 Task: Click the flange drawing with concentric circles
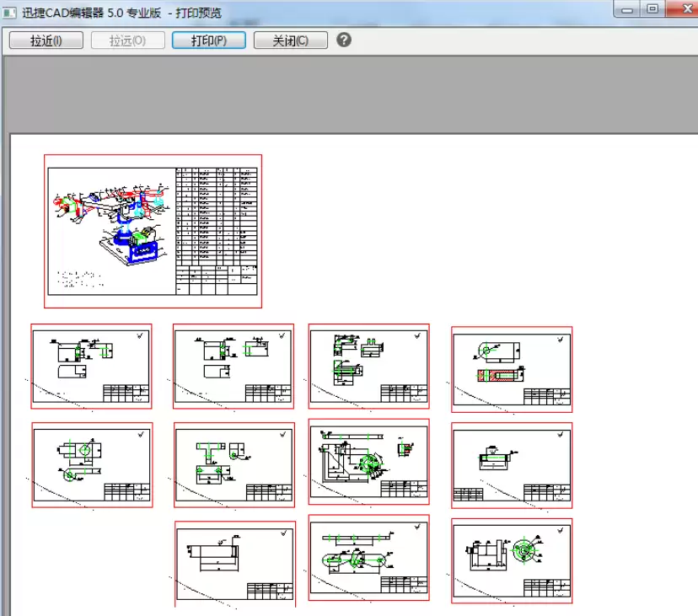click(x=512, y=560)
